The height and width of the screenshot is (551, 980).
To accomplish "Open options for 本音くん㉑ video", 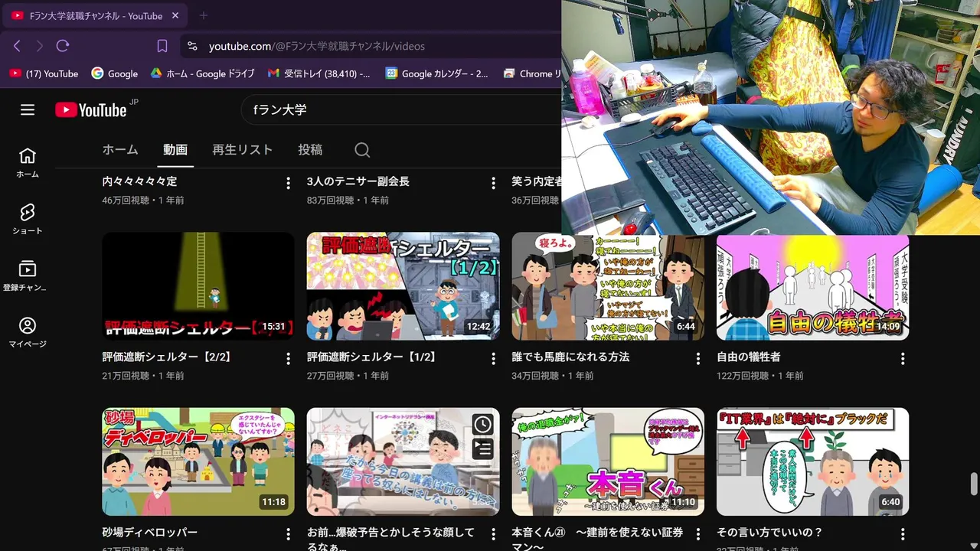I will pyautogui.click(x=697, y=533).
